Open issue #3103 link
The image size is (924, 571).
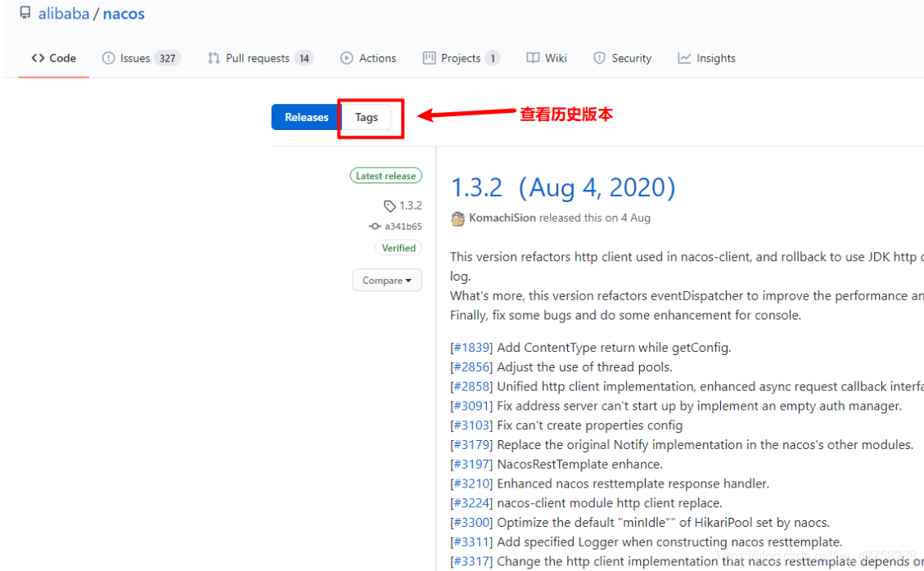point(471,425)
